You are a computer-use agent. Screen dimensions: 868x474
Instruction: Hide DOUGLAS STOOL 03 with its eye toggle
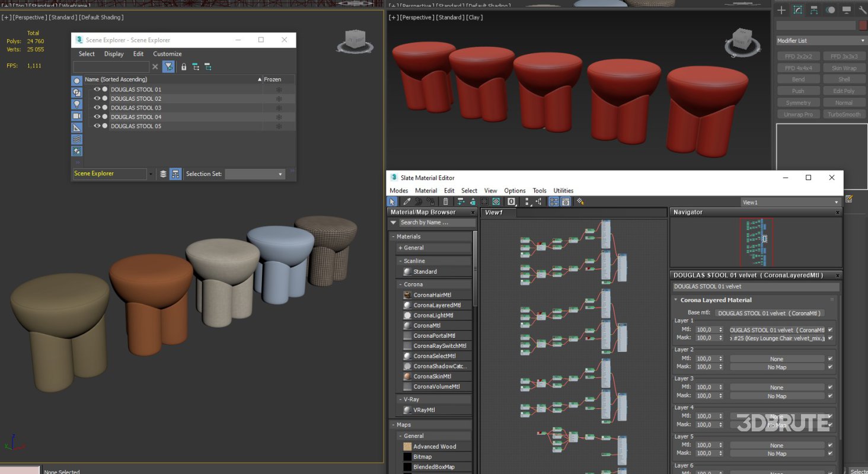tap(97, 108)
